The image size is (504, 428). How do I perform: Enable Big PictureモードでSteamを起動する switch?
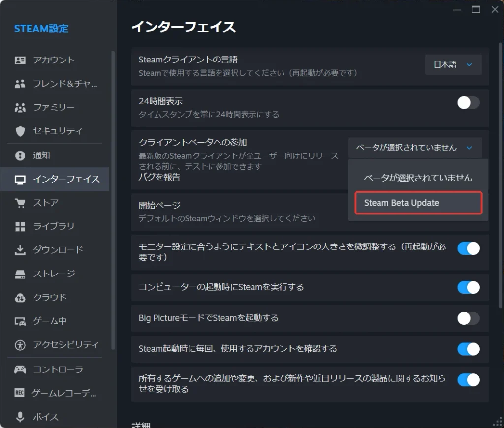[x=469, y=318]
